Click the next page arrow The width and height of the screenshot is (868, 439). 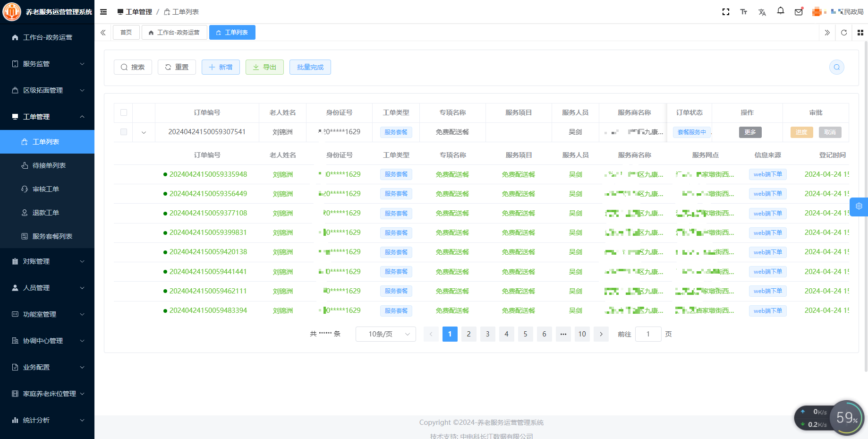coord(601,334)
